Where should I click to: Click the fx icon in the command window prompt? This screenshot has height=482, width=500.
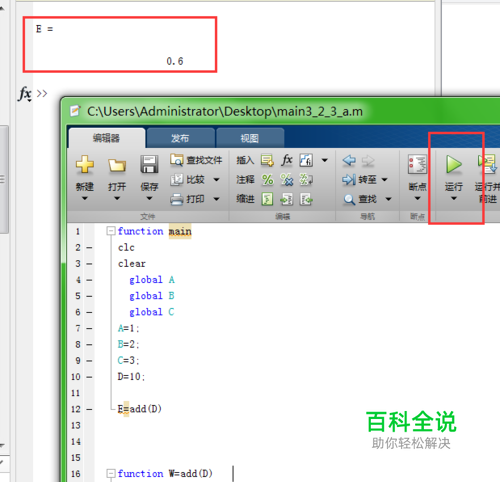tap(25, 94)
